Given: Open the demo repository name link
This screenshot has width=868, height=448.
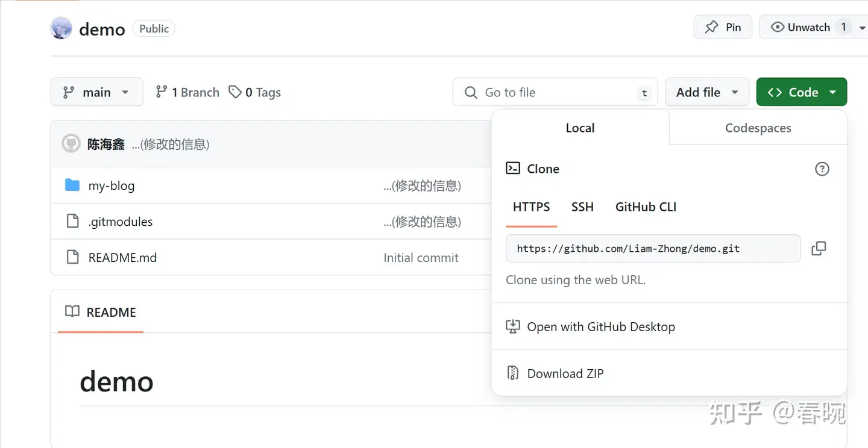Looking at the screenshot, I should [102, 29].
